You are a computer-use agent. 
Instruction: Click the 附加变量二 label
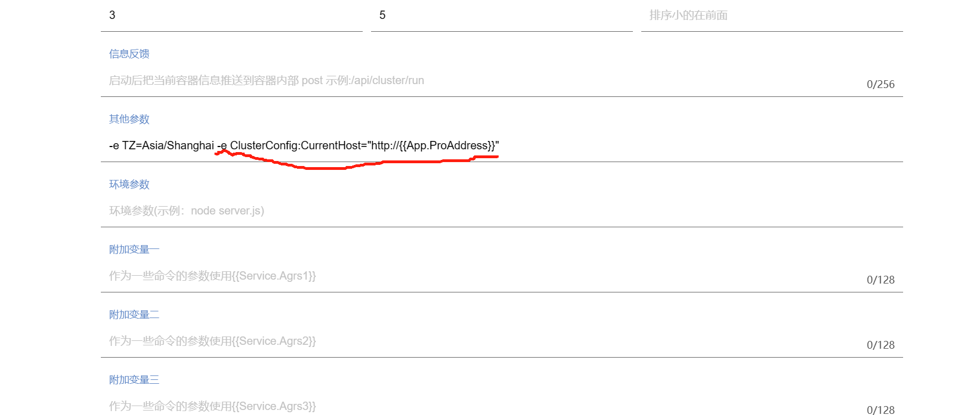click(134, 315)
